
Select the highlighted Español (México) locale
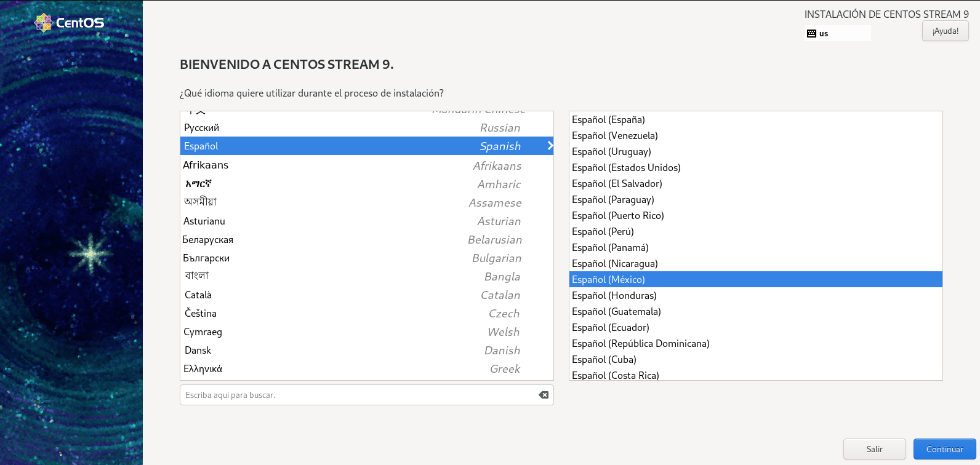608,279
